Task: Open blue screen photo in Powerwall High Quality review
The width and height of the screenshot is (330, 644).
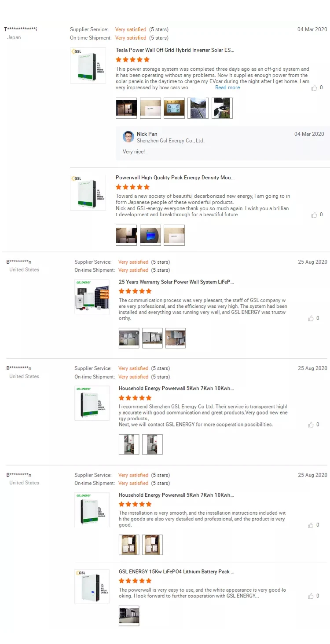Action: [x=150, y=235]
